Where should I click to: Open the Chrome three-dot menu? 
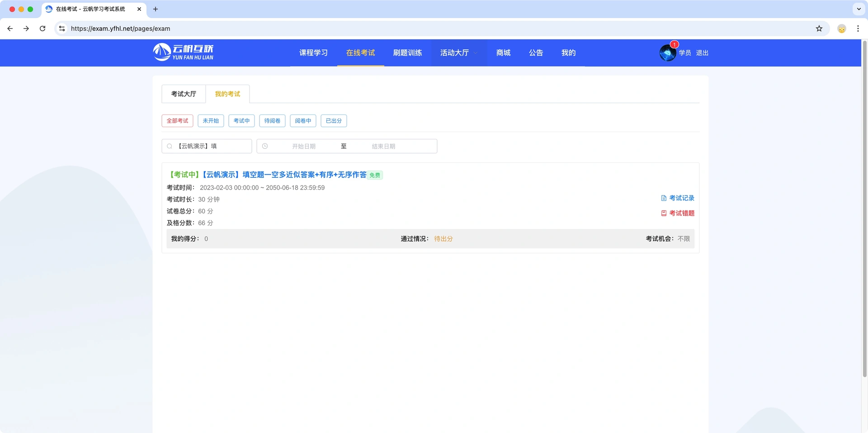click(x=858, y=29)
